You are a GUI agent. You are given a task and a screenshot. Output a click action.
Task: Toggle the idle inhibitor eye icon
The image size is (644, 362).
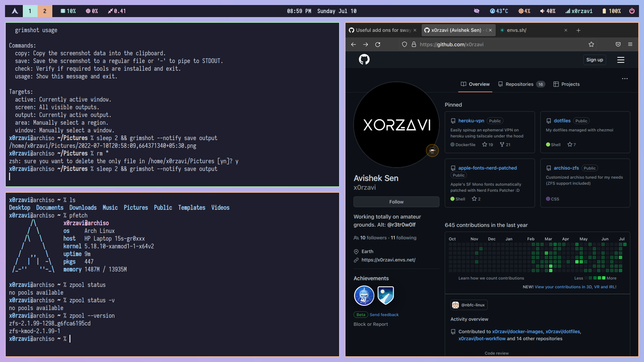point(476,11)
